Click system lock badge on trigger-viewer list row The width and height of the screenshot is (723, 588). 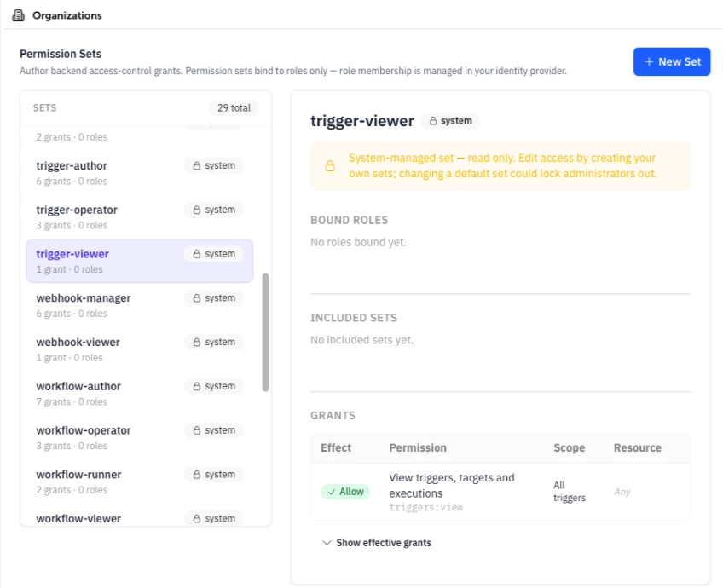(214, 254)
